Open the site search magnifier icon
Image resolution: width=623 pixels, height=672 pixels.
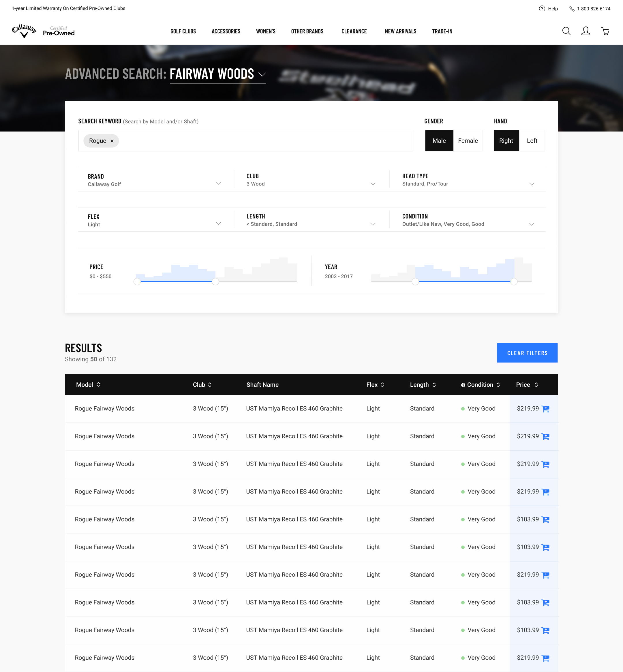(566, 31)
